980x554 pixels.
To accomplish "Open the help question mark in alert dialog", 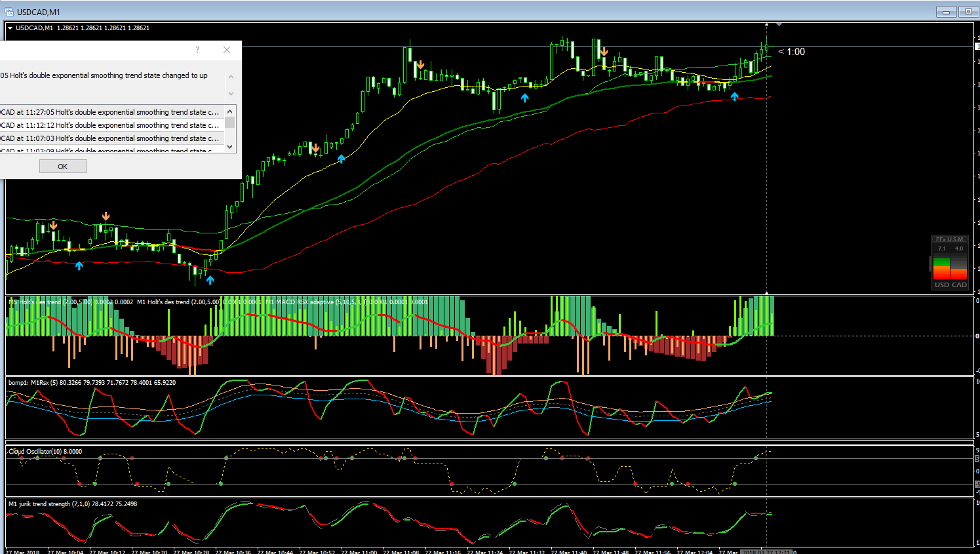I will point(197,50).
